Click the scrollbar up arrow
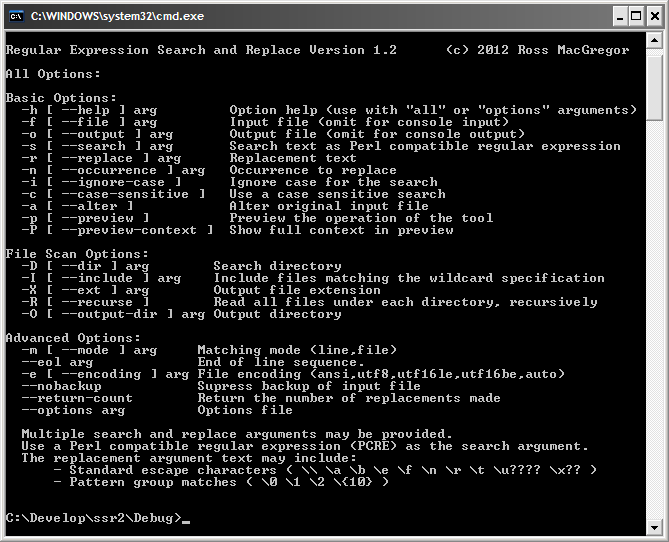669x542 pixels. tap(654, 41)
